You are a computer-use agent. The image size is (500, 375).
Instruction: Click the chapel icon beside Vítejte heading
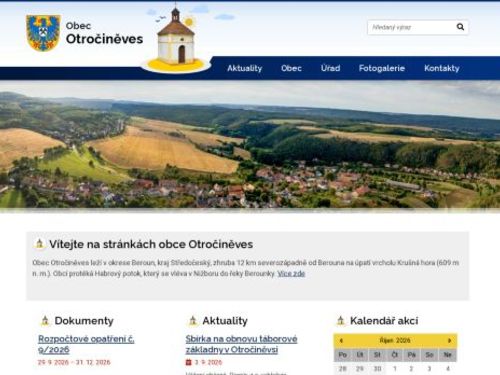coord(39,244)
